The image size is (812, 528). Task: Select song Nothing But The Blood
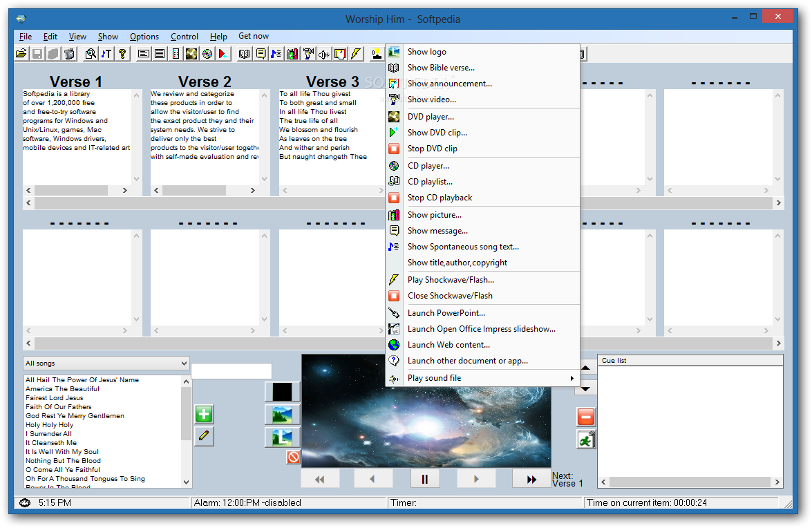pos(63,461)
